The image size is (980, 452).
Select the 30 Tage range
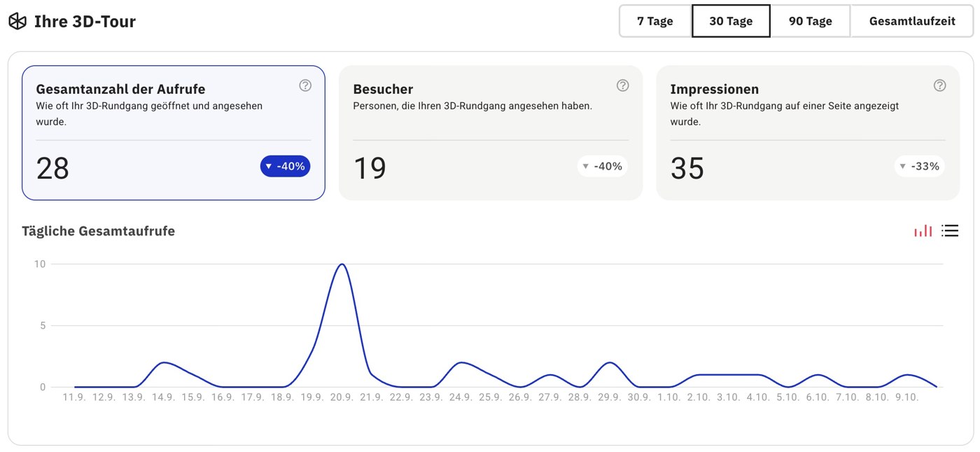click(x=731, y=21)
